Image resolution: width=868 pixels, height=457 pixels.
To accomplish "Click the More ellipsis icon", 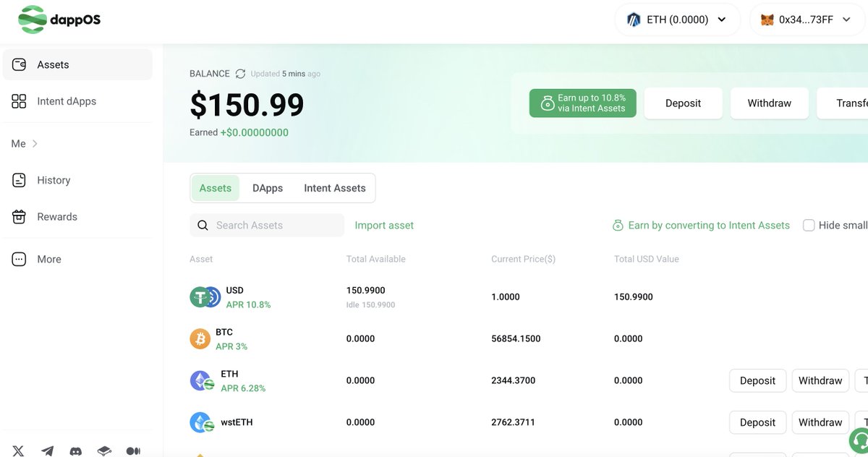I will (x=20, y=259).
